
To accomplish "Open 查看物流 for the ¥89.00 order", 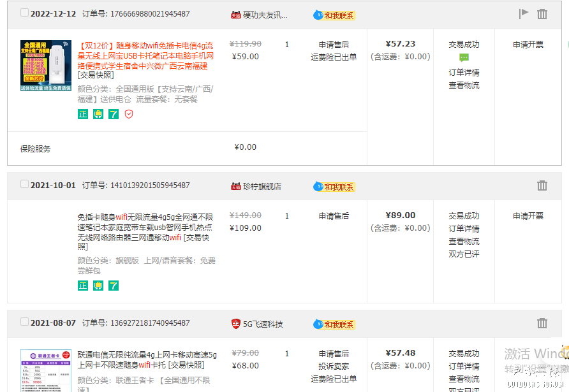I will (464, 241).
